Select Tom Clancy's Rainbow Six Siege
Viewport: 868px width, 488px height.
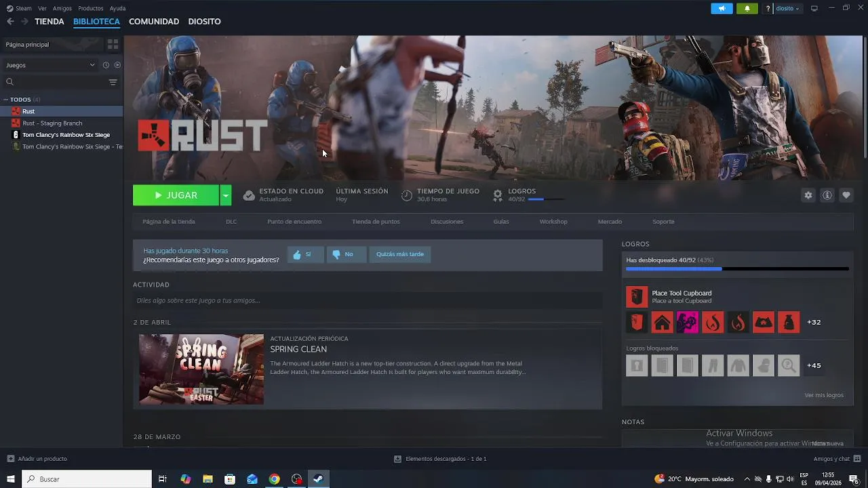[66, 135]
